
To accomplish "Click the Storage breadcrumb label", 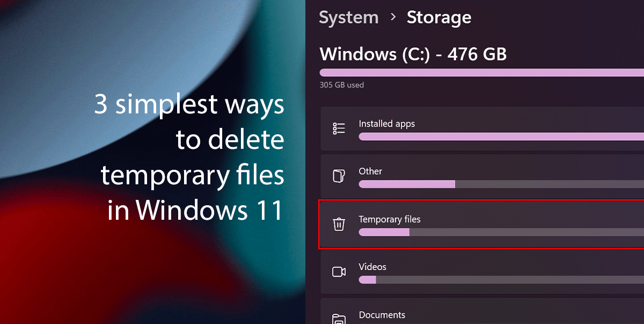I will click(439, 17).
